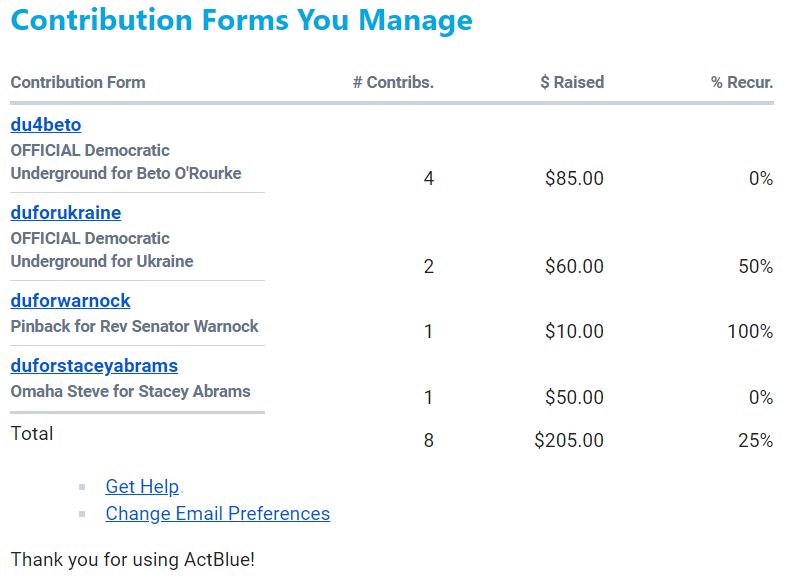This screenshot has width=795, height=581.
Task: Click the $ Raised column header
Action: (x=572, y=83)
